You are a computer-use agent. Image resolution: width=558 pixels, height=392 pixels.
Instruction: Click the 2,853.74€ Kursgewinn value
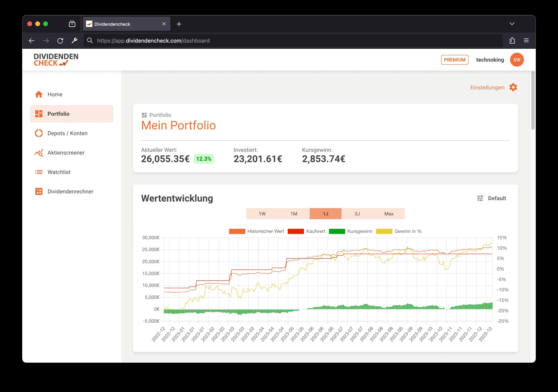point(323,159)
